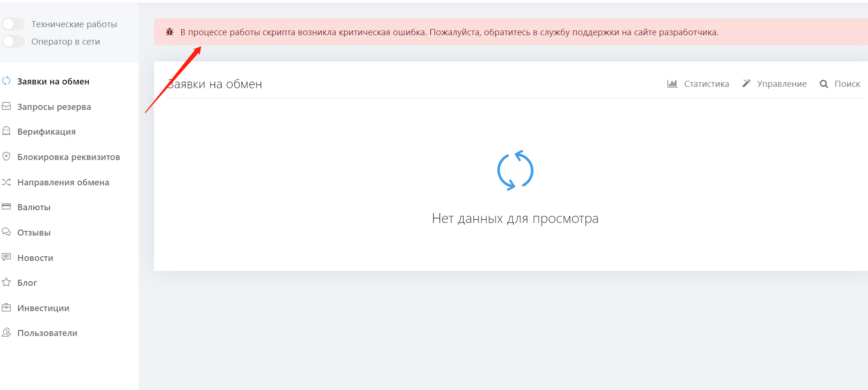The width and height of the screenshot is (868, 390).
Task: Click the ghost icon beside Верификация
Action: [6, 131]
